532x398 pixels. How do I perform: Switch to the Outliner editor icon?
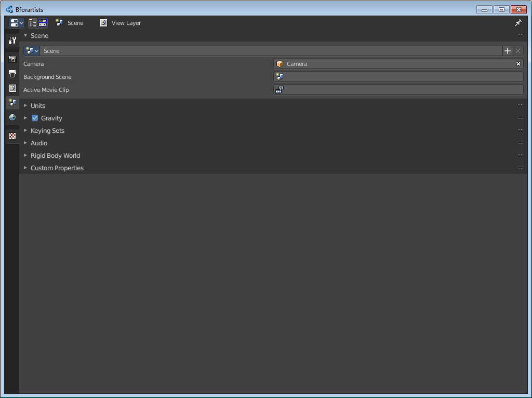pyautogui.click(x=33, y=23)
